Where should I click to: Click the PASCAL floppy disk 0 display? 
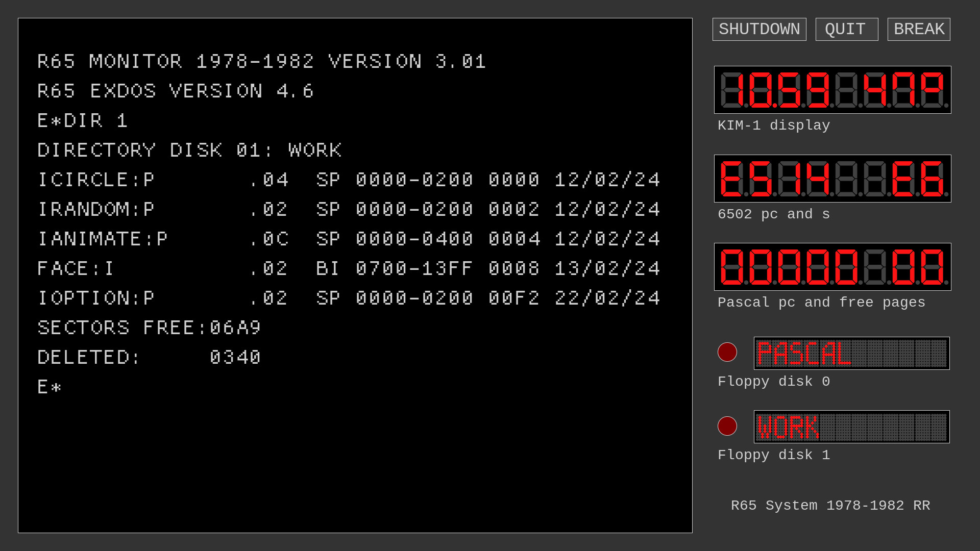click(852, 353)
